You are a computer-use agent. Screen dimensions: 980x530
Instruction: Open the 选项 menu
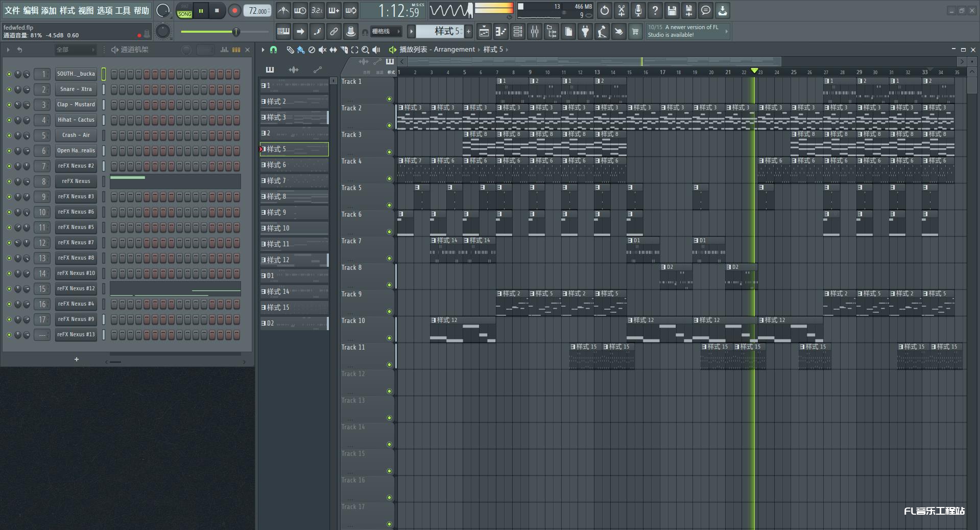(x=105, y=10)
